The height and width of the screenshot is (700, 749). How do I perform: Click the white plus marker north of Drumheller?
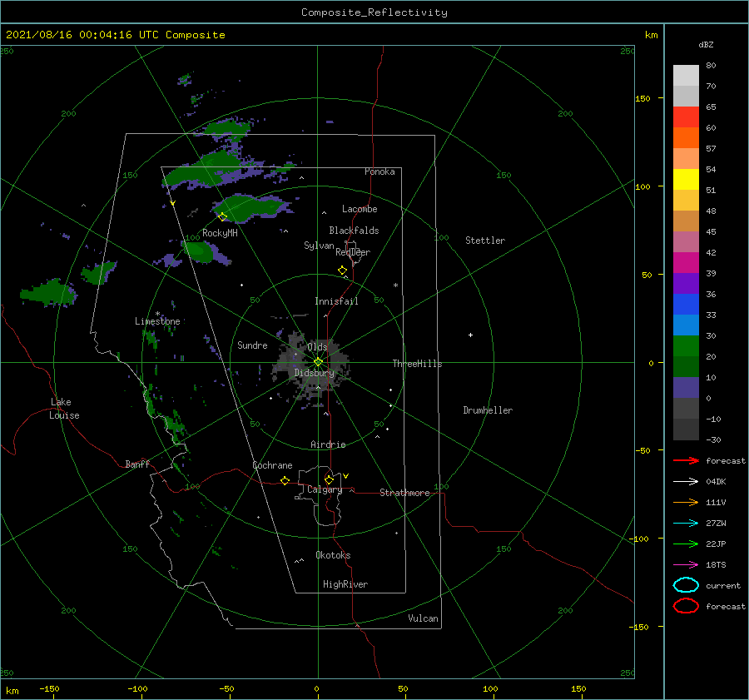pyautogui.click(x=470, y=335)
